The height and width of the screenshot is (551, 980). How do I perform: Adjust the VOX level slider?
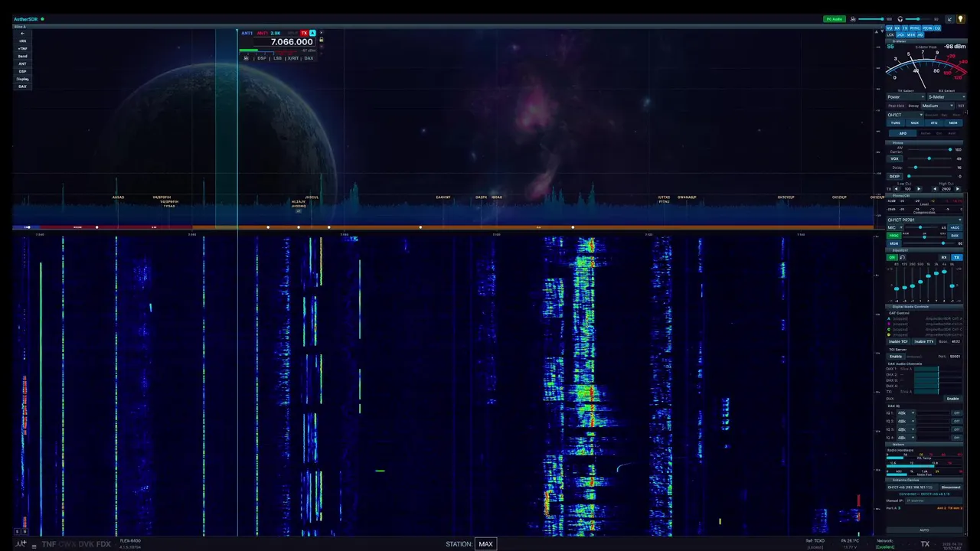(x=929, y=158)
